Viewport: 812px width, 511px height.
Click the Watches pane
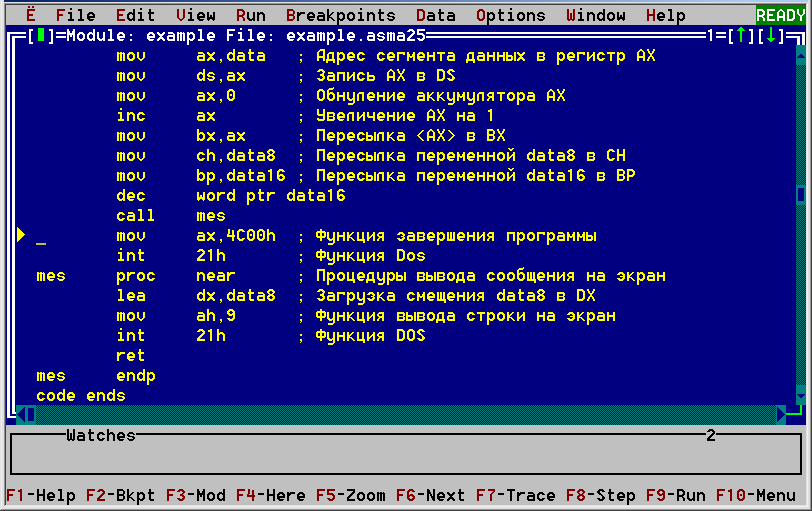coord(406,454)
